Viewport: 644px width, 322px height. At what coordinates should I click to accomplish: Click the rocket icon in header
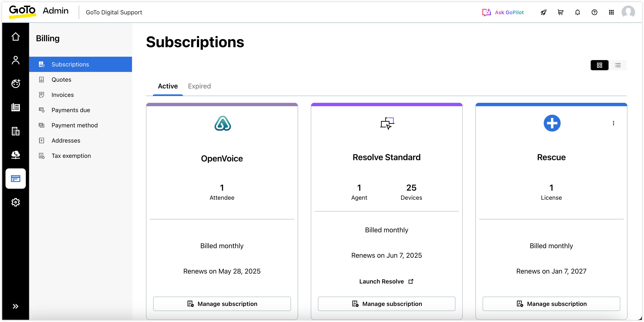pyautogui.click(x=544, y=12)
